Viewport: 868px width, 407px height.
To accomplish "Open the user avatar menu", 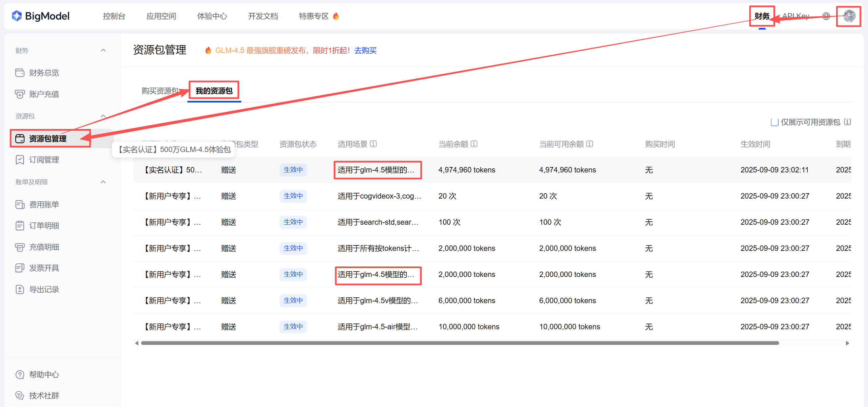I will tap(849, 16).
